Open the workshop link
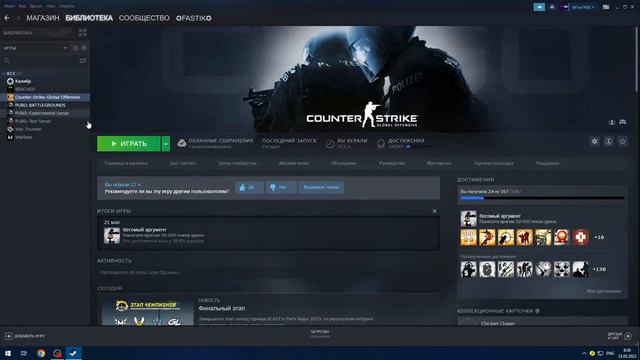This screenshot has width=640, height=360. (439, 163)
